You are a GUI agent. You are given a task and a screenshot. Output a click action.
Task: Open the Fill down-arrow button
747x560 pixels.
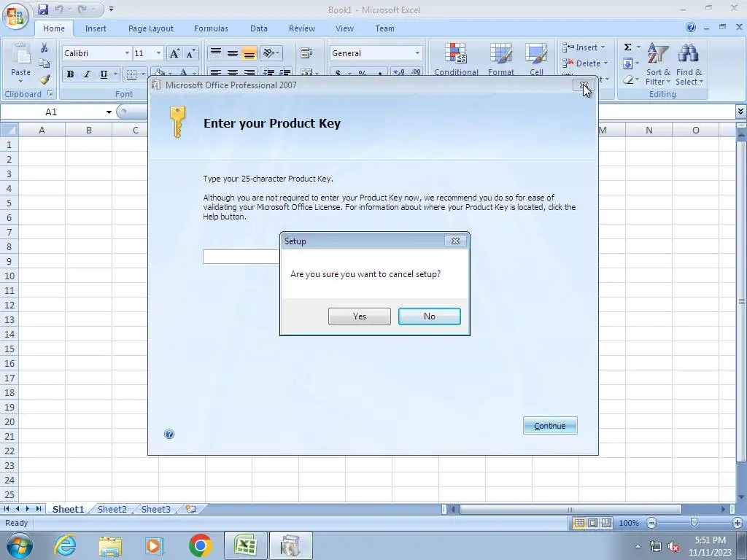(628, 63)
